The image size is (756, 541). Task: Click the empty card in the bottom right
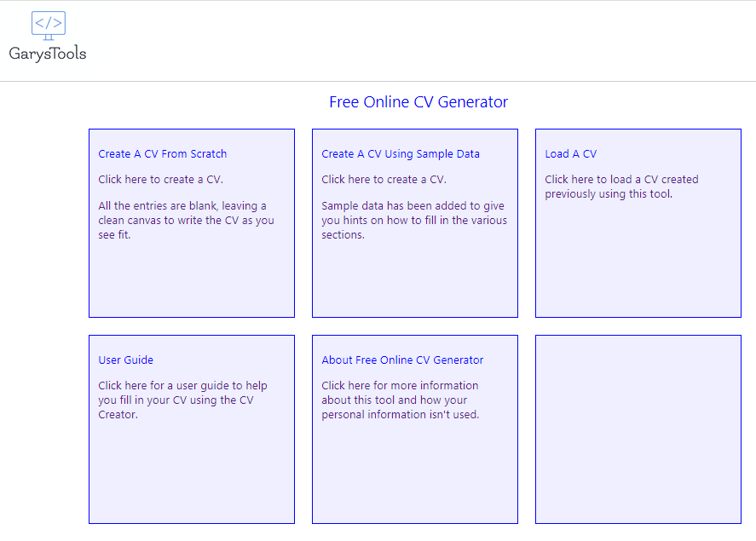[x=638, y=429]
